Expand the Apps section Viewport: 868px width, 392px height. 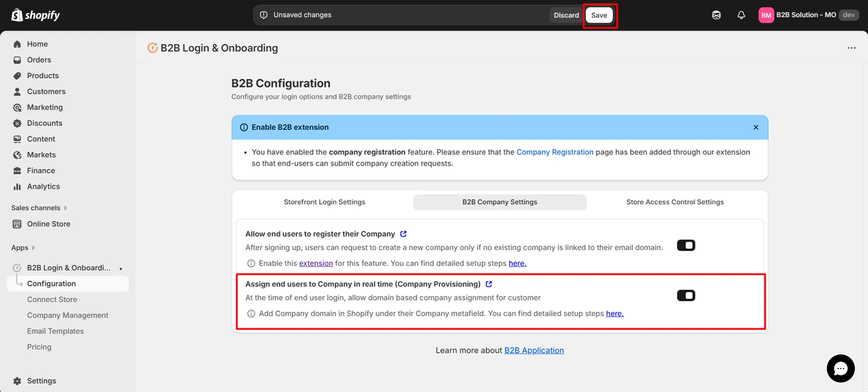[23, 248]
